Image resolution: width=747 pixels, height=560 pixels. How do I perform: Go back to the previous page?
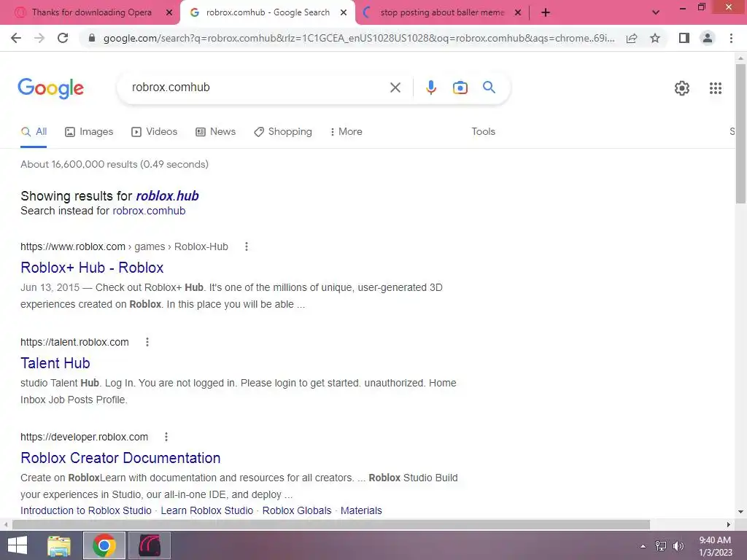pyautogui.click(x=16, y=38)
